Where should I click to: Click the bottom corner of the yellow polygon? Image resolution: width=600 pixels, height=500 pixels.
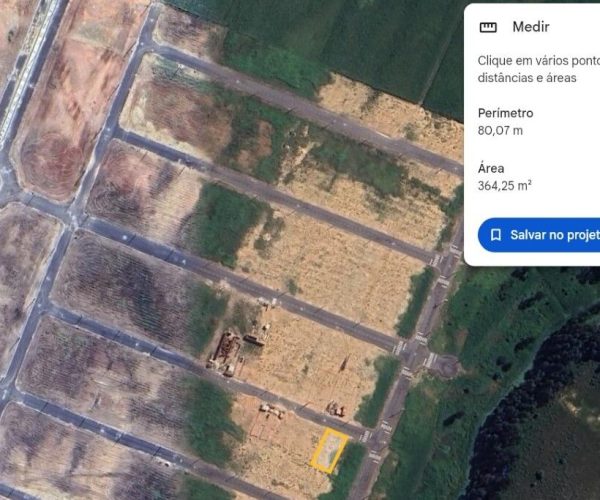331,469
